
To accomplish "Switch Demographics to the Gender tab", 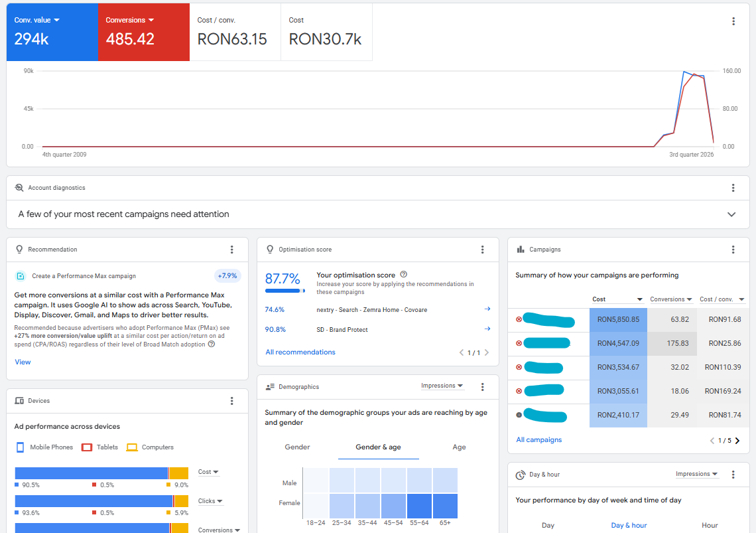I will 297,447.
